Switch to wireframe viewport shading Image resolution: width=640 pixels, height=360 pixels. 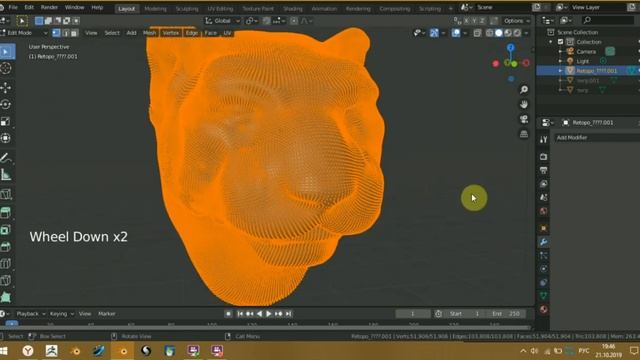(x=489, y=33)
